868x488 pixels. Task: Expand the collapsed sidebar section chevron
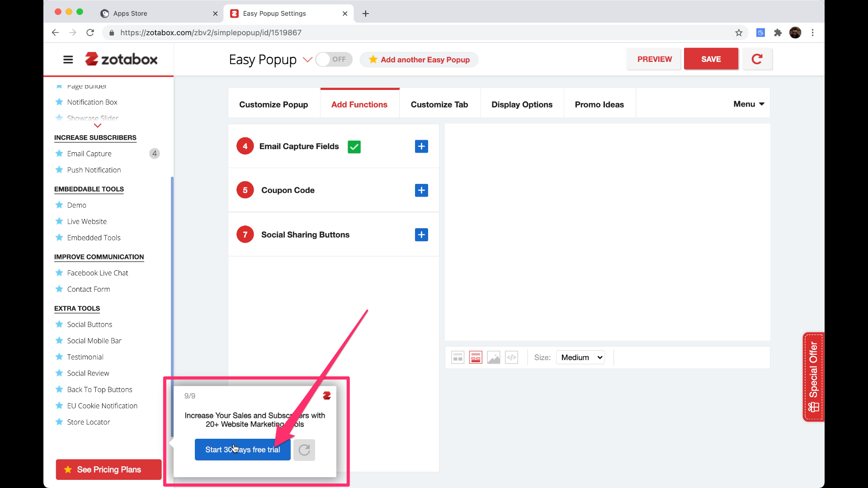97,126
